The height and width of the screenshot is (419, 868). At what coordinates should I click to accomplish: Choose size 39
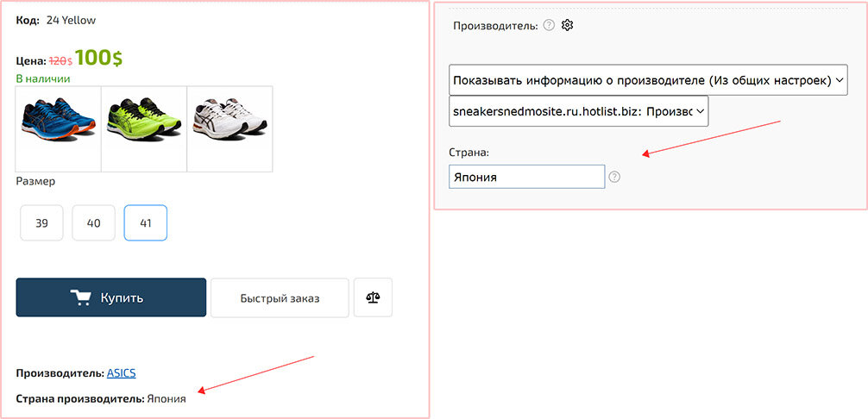point(41,223)
